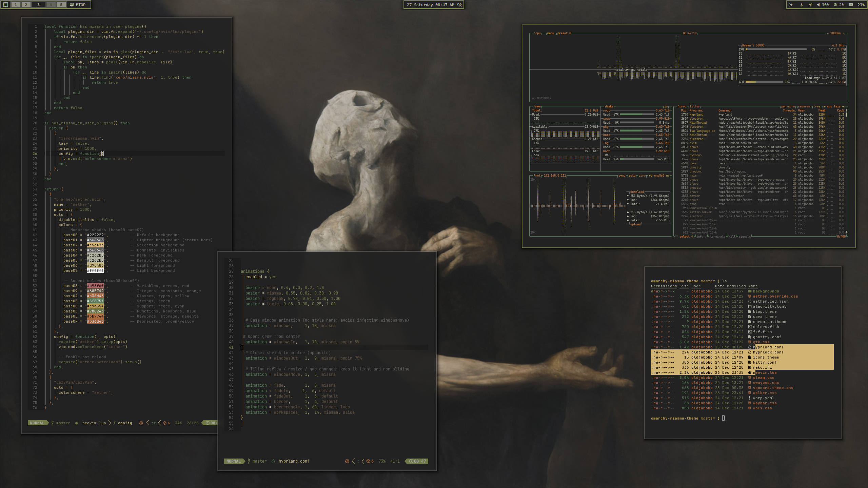The width and height of the screenshot is (868, 488).
Task: Increase btop update interval with plus sign
Action: (x=843, y=33)
